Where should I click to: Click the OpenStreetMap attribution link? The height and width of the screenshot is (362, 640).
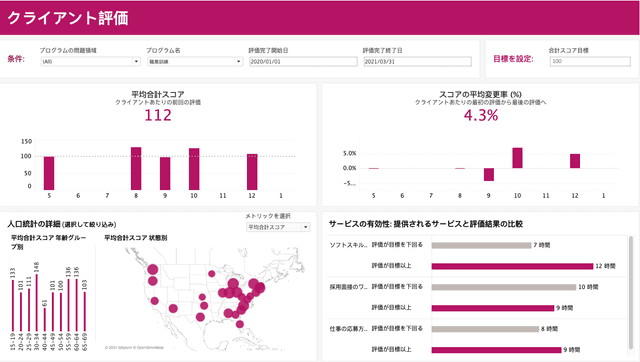click(x=150, y=348)
